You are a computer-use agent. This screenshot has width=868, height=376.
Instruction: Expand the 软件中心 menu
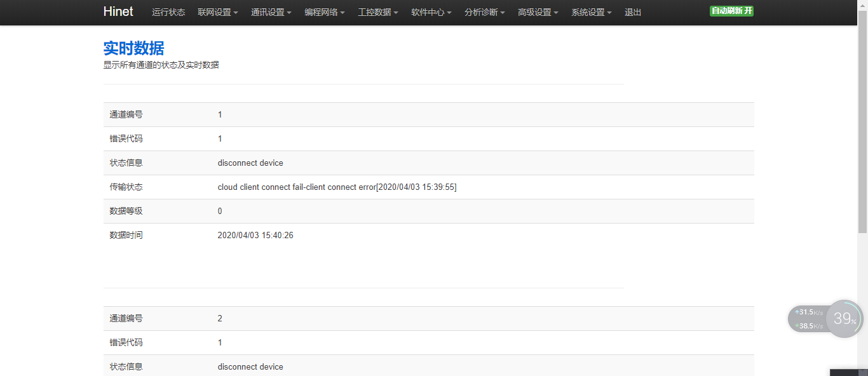coord(431,12)
